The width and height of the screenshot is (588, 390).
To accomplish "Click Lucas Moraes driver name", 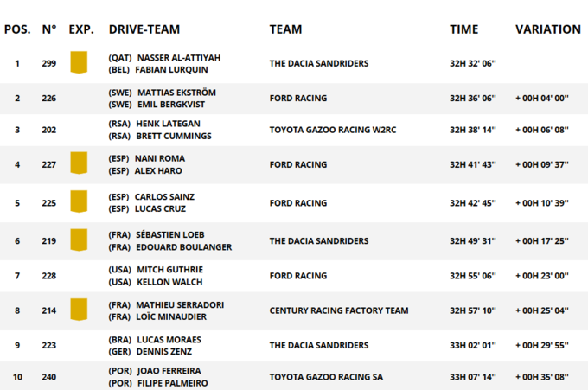I will tap(169, 340).
